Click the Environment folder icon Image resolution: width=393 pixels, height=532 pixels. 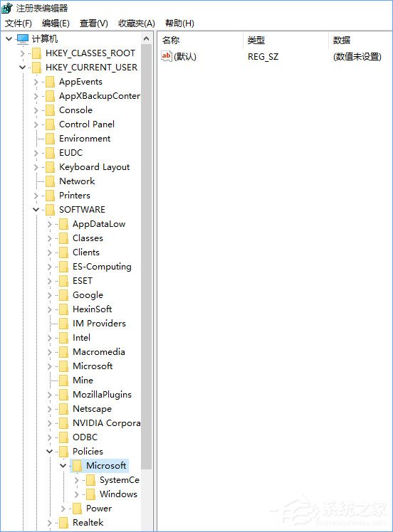pos(51,139)
